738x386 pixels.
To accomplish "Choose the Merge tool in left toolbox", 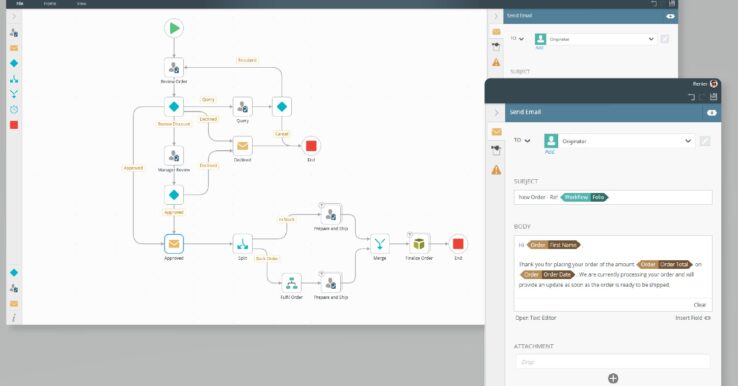I will [x=14, y=94].
